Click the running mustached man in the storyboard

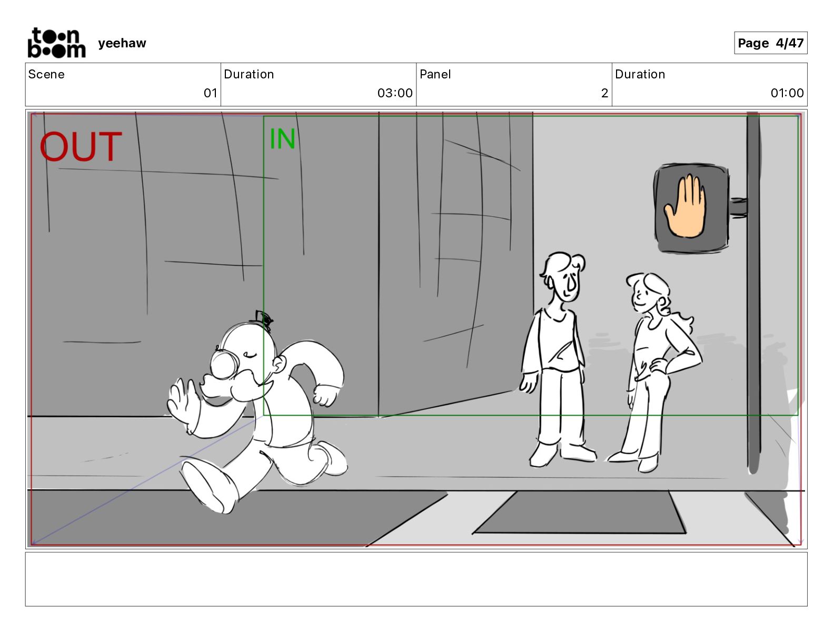point(256,412)
